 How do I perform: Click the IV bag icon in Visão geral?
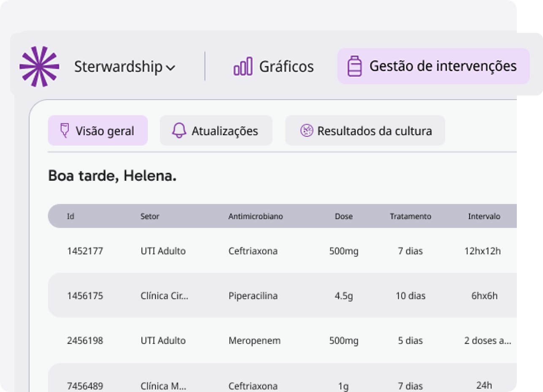click(x=65, y=131)
